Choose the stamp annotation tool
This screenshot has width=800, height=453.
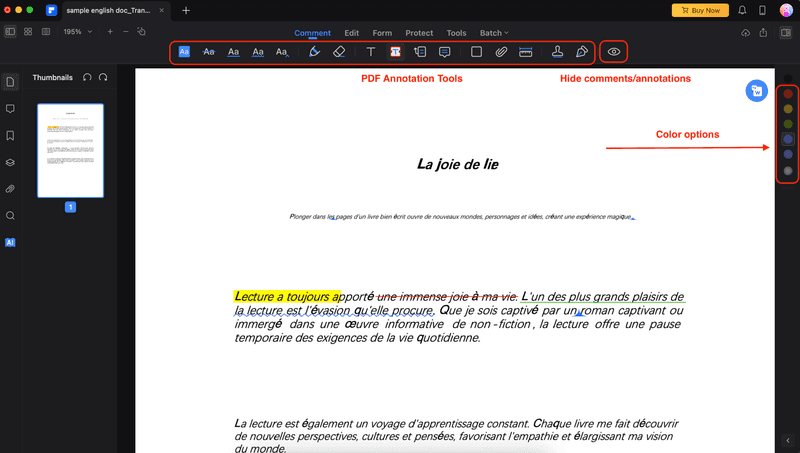click(558, 51)
